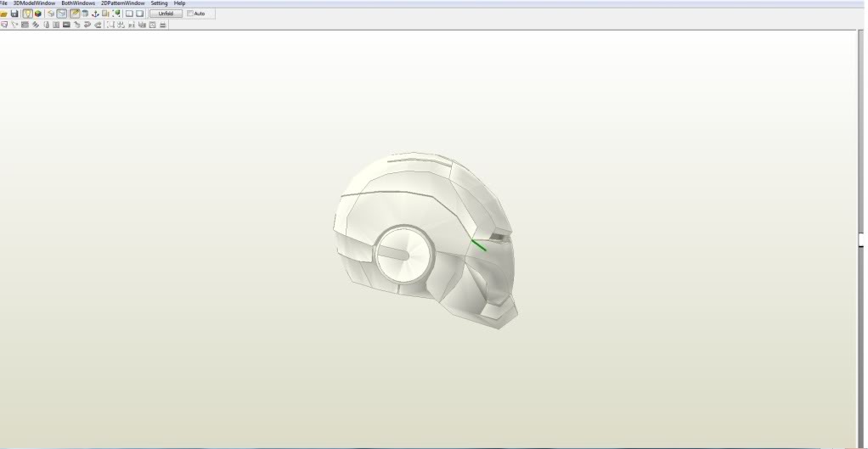This screenshot has width=868, height=449.
Task: Toggle the light bulb lighting icon
Action: point(28,14)
